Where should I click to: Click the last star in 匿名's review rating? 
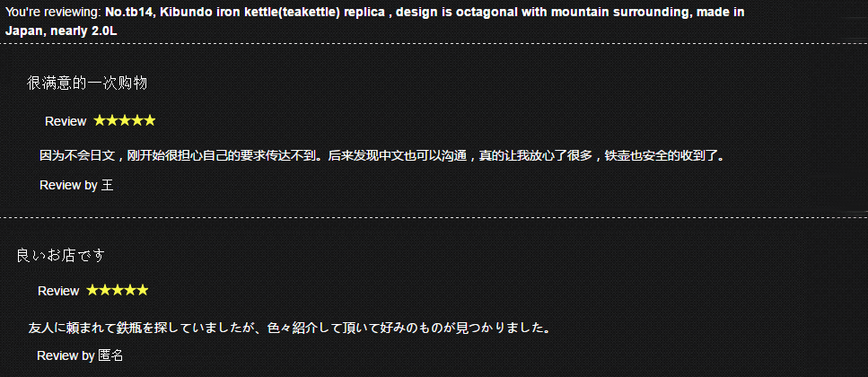(x=143, y=290)
